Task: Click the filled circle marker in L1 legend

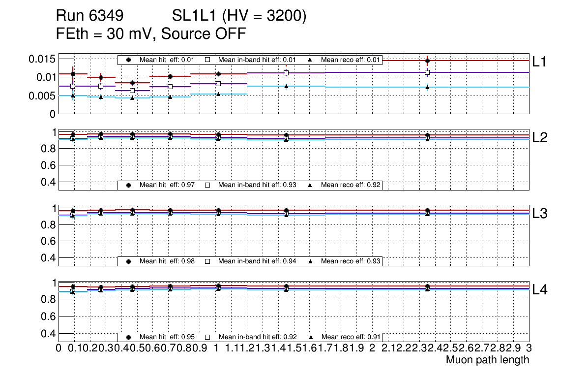Action: pos(129,60)
